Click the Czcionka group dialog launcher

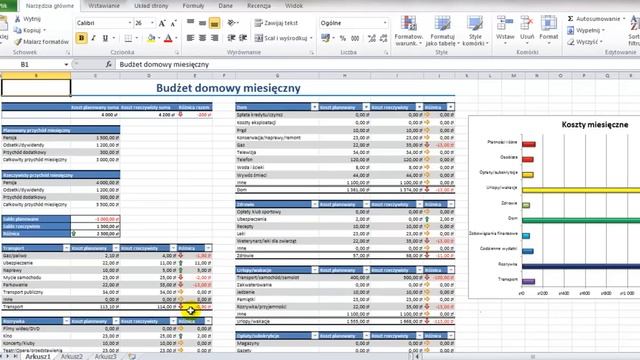177,53
